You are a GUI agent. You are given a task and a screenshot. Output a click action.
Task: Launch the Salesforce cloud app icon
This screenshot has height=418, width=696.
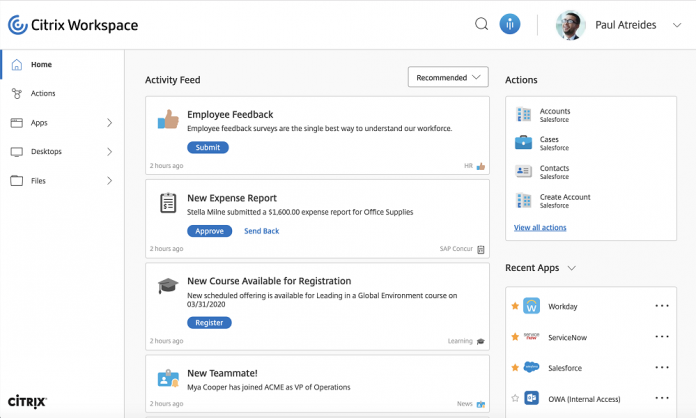[x=531, y=367]
